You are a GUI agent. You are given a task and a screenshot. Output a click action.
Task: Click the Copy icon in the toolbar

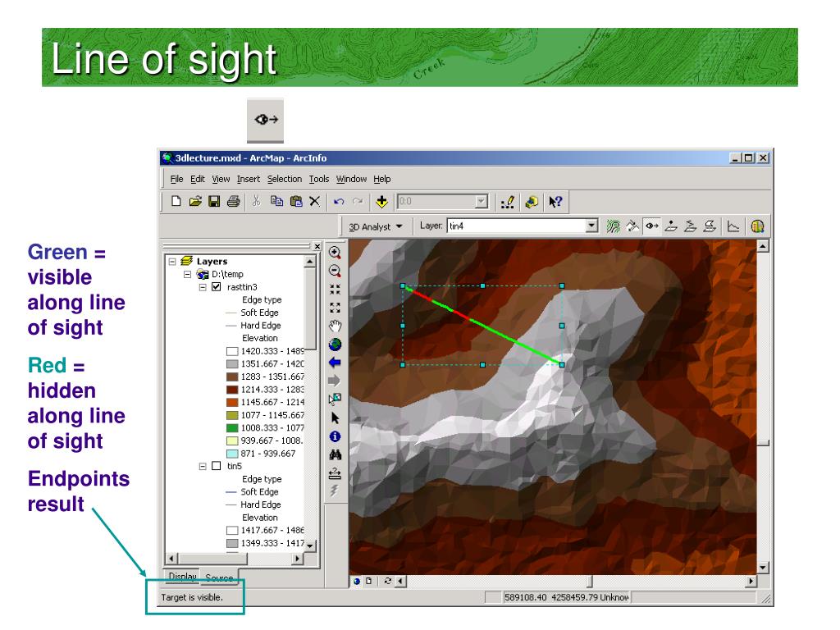[x=276, y=202]
